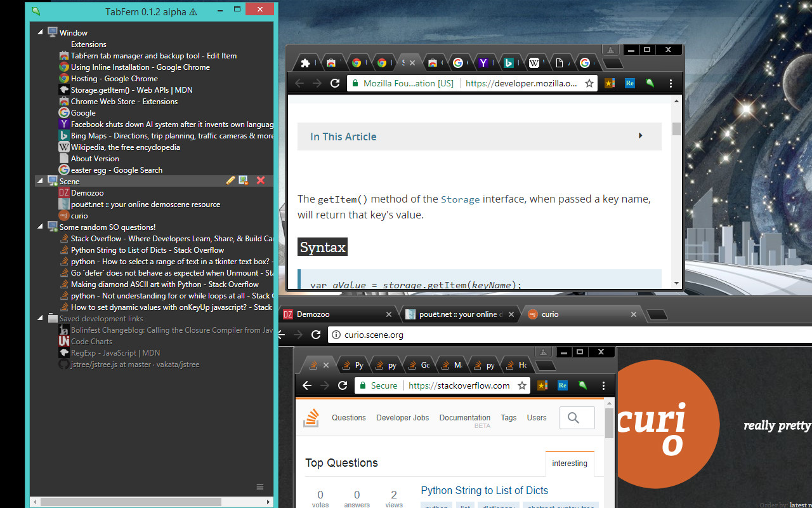Click the Stack Overflow search box

577,418
